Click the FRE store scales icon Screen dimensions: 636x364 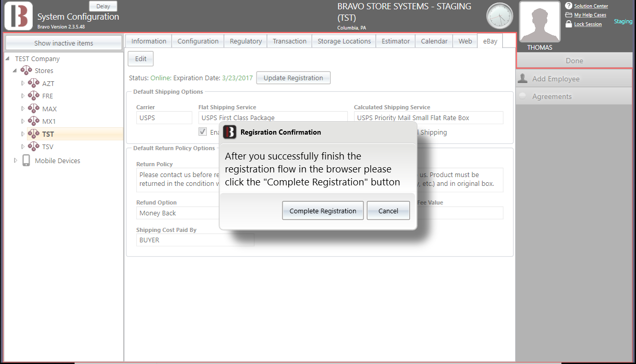tap(34, 95)
